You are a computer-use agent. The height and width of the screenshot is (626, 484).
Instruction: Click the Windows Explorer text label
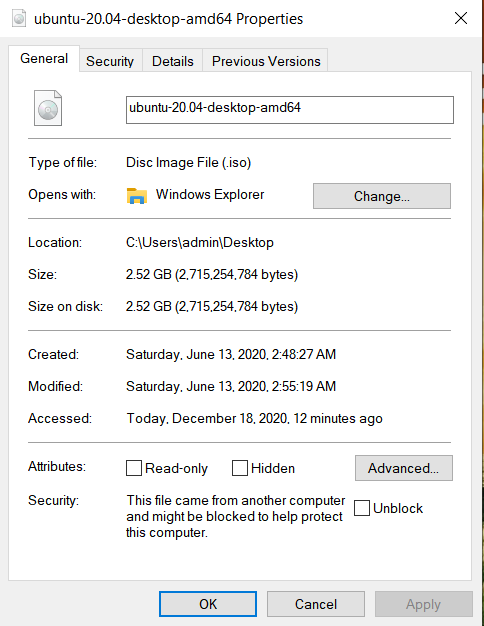(x=210, y=194)
